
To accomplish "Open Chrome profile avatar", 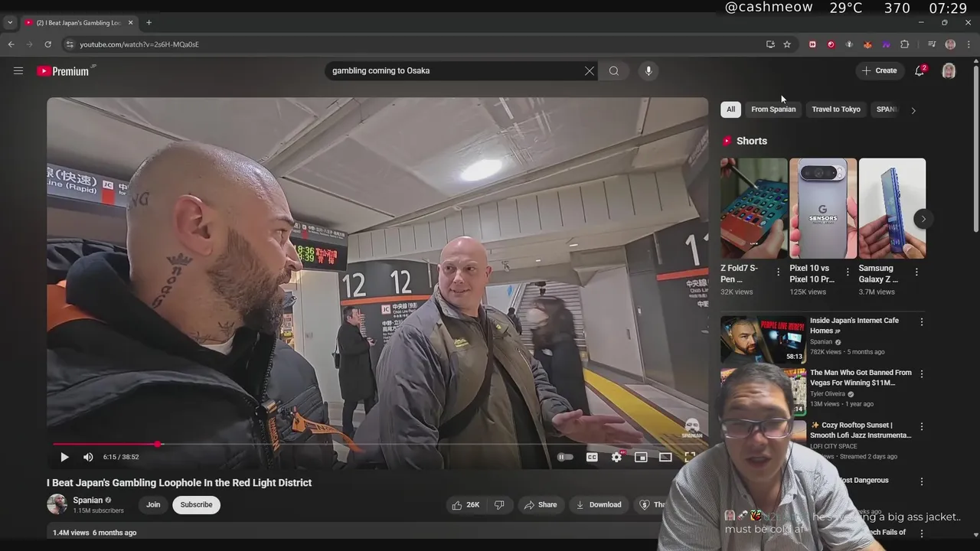I will click(950, 44).
